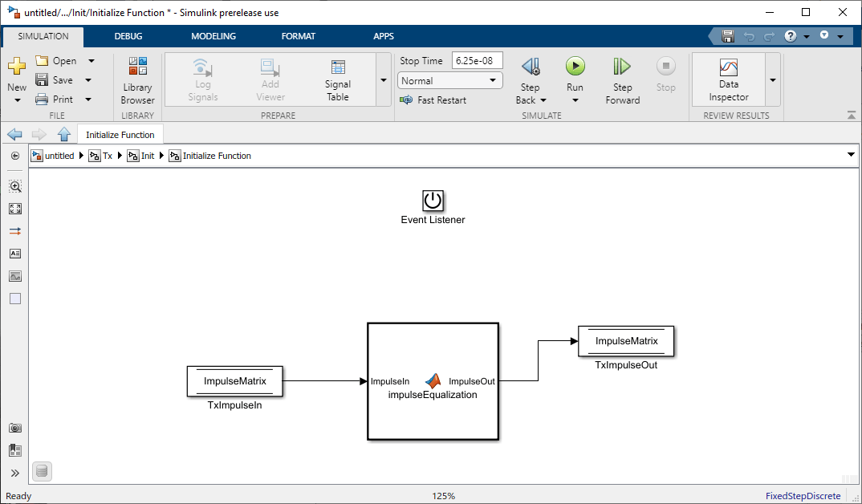Click the FixedStepDiscrete solver link
This screenshot has height=504, width=862.
pos(803,496)
